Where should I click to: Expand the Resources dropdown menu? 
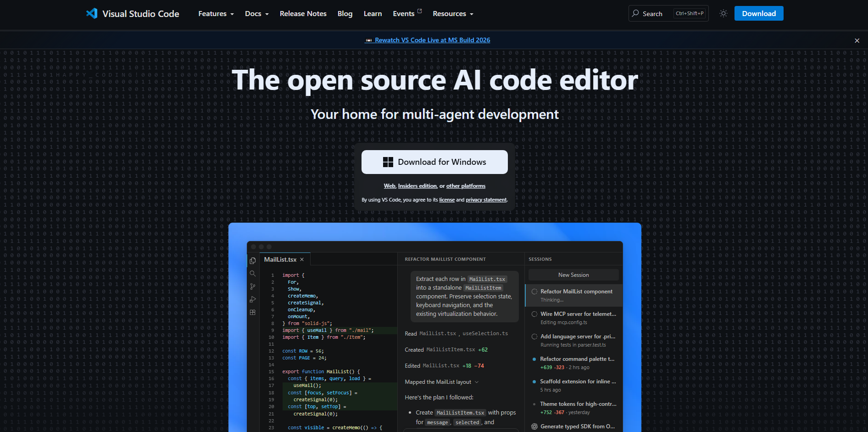point(453,14)
